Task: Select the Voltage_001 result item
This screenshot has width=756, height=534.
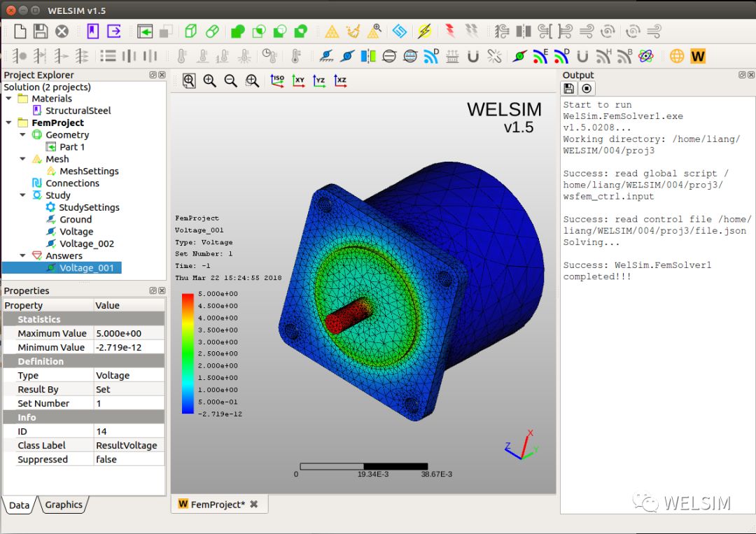Action: [x=87, y=268]
